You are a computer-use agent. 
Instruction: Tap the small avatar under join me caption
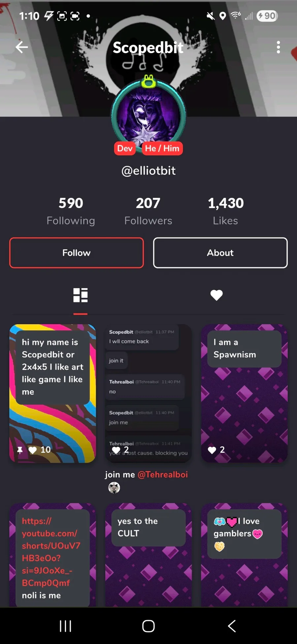point(114,488)
